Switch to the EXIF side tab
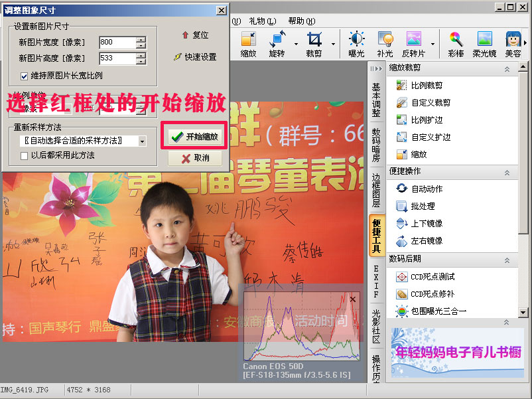The height and width of the screenshot is (399, 532). tap(376, 281)
